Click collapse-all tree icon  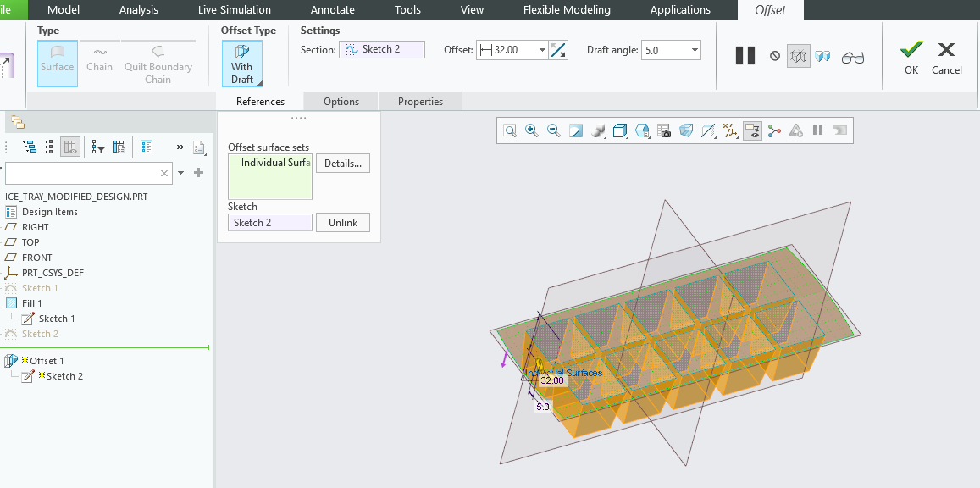pyautogui.click(x=49, y=147)
